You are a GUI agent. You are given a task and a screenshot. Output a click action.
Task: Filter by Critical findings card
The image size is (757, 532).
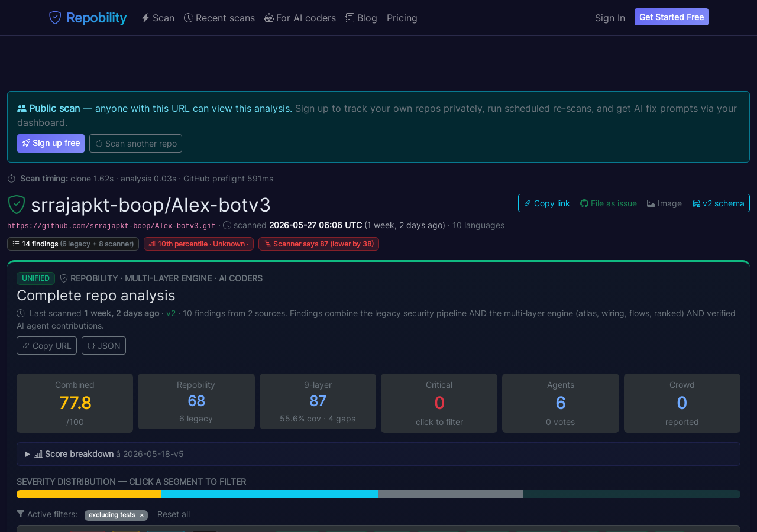pyautogui.click(x=439, y=403)
